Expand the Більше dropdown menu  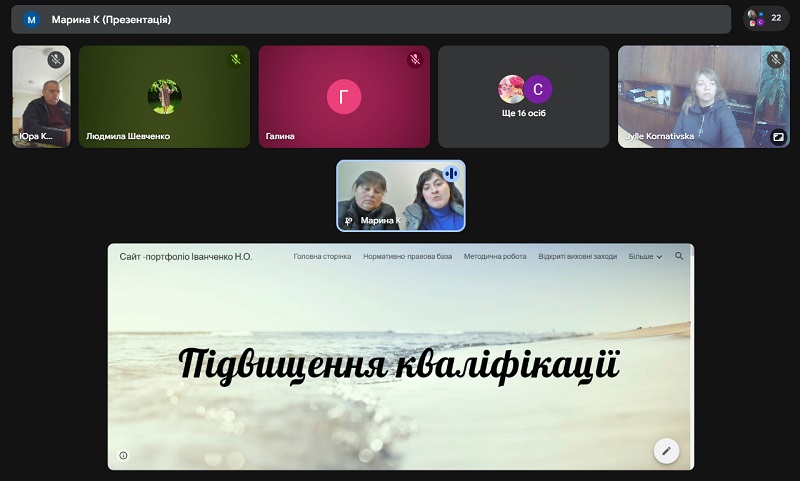point(645,257)
